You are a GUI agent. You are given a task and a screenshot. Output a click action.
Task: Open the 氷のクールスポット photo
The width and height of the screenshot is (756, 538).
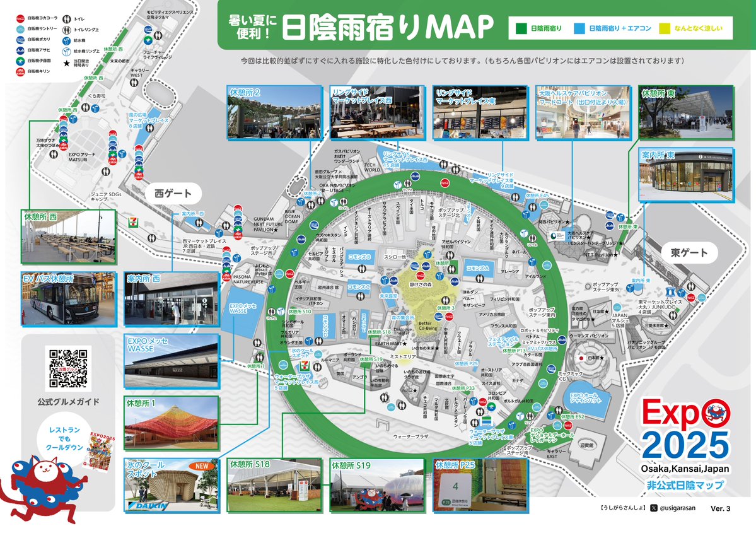[x=172, y=486]
